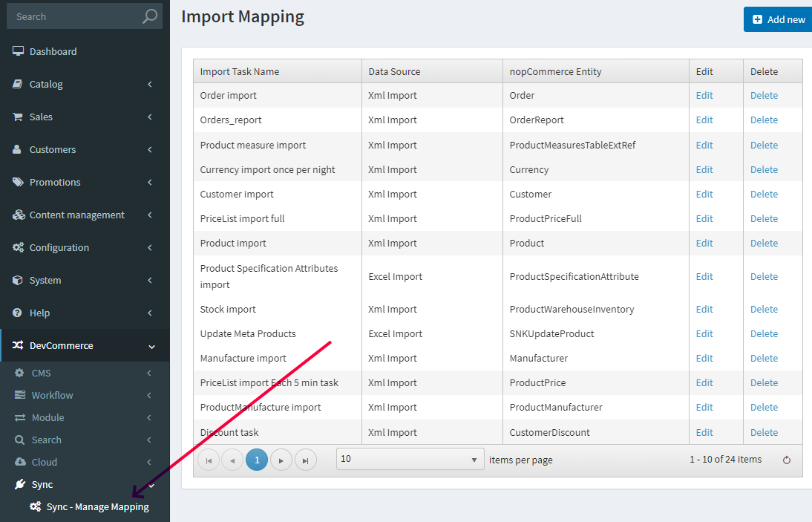Click in the sidebar Search field

pyautogui.click(x=85, y=16)
